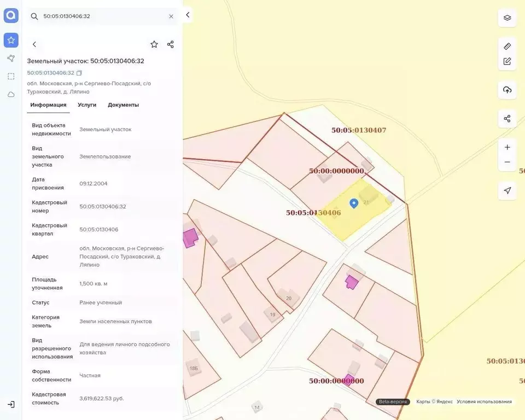Switch to the Услуги tab
Viewport: 525px width, 420px height.
[x=86, y=104]
